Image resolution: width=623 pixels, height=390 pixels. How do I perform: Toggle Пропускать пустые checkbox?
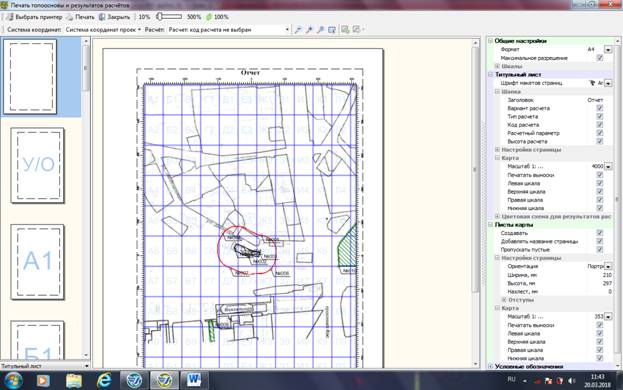[600, 249]
